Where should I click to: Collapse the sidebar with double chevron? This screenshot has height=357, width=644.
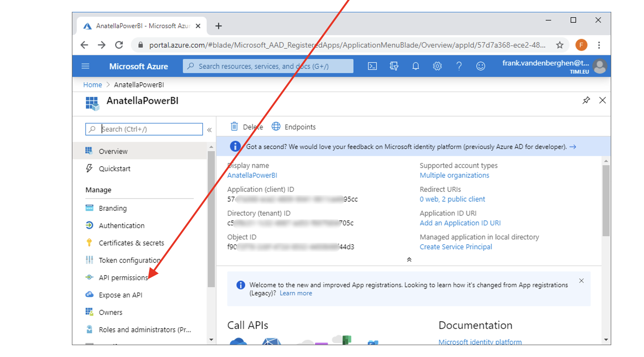tap(209, 130)
